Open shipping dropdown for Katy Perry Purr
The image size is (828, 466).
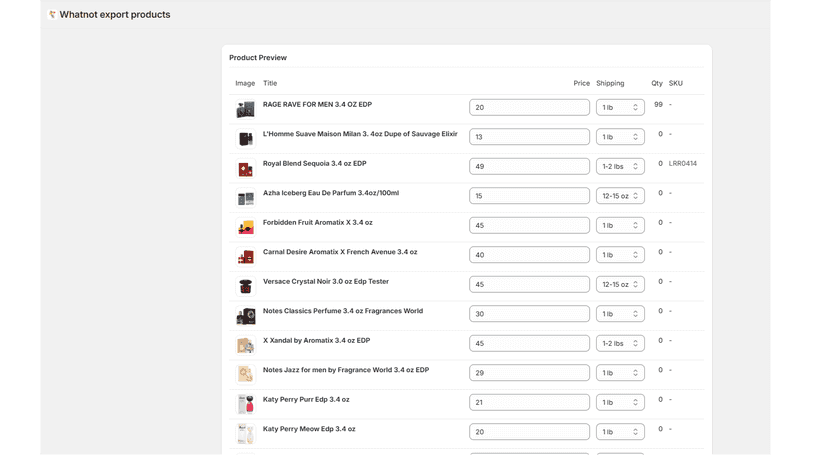tap(620, 403)
